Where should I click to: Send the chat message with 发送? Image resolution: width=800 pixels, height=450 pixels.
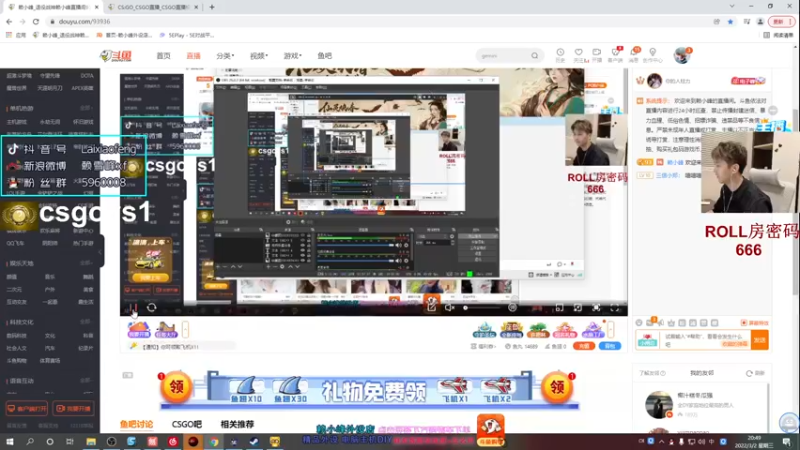click(x=760, y=340)
